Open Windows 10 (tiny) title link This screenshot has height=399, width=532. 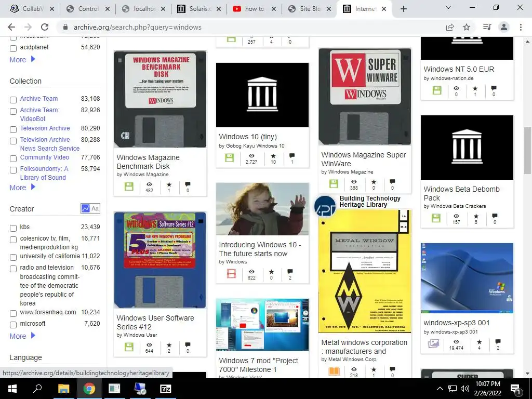click(248, 137)
